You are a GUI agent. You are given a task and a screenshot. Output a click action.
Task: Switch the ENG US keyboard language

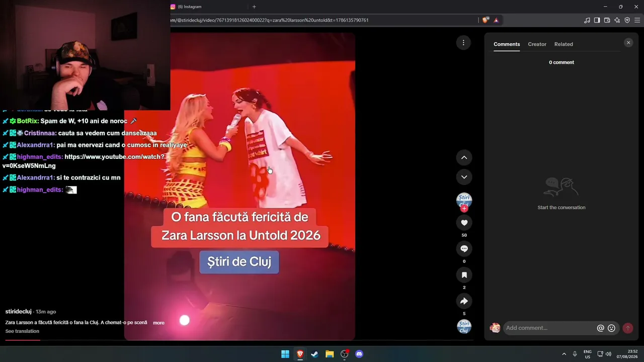(587, 354)
